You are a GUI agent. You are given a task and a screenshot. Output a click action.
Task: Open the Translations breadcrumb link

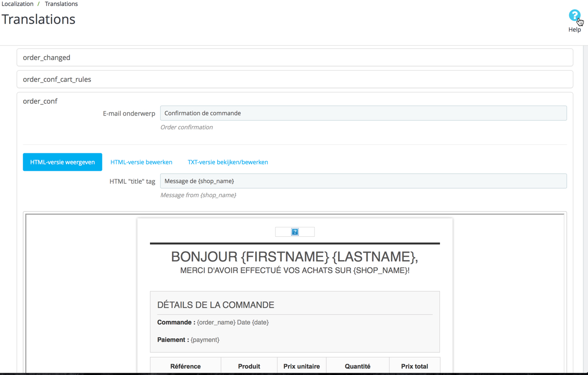[x=61, y=4]
